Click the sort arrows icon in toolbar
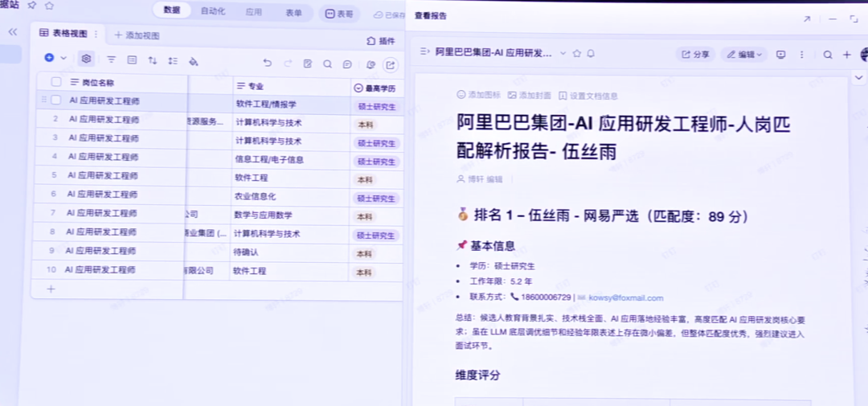This screenshot has height=406, width=868. click(x=153, y=60)
